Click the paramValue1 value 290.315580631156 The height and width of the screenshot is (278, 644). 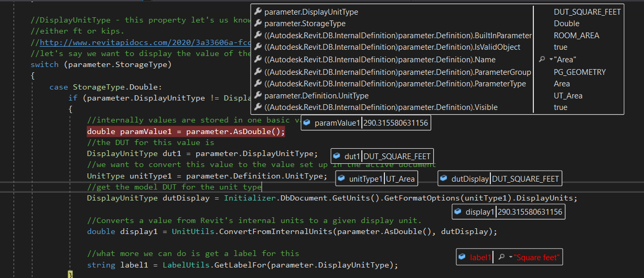click(x=395, y=123)
